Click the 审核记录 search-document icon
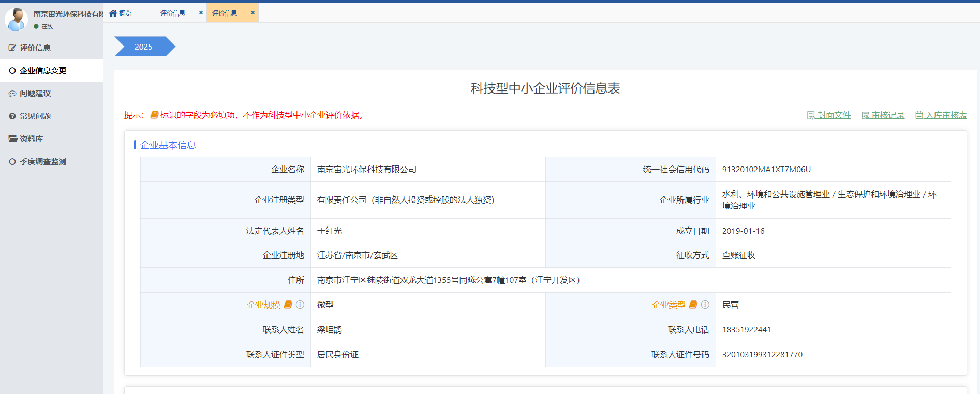The image size is (980, 394). pyautogui.click(x=865, y=115)
